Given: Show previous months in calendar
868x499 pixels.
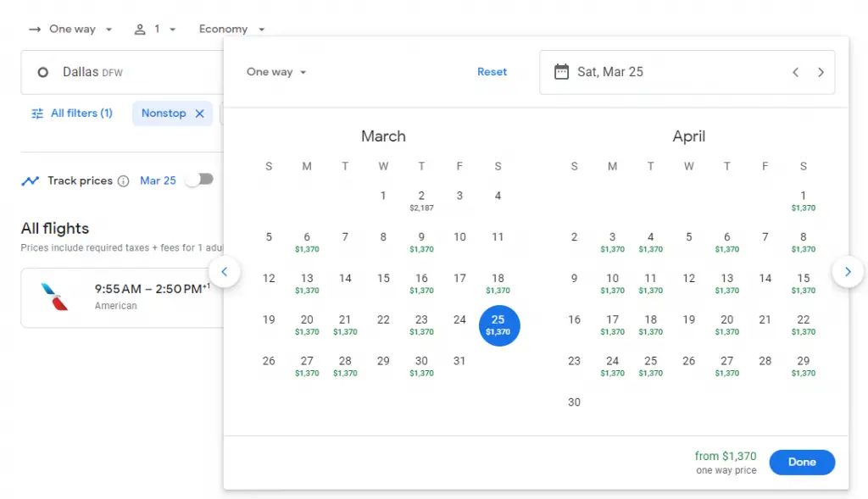Looking at the screenshot, I should 225,272.
